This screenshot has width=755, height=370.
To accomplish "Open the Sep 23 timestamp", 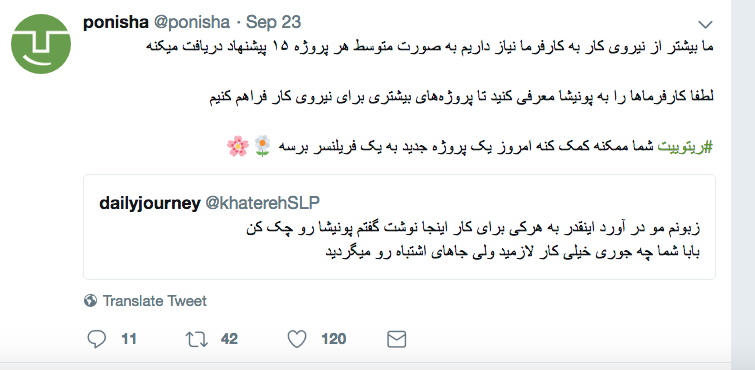I will [273, 22].
